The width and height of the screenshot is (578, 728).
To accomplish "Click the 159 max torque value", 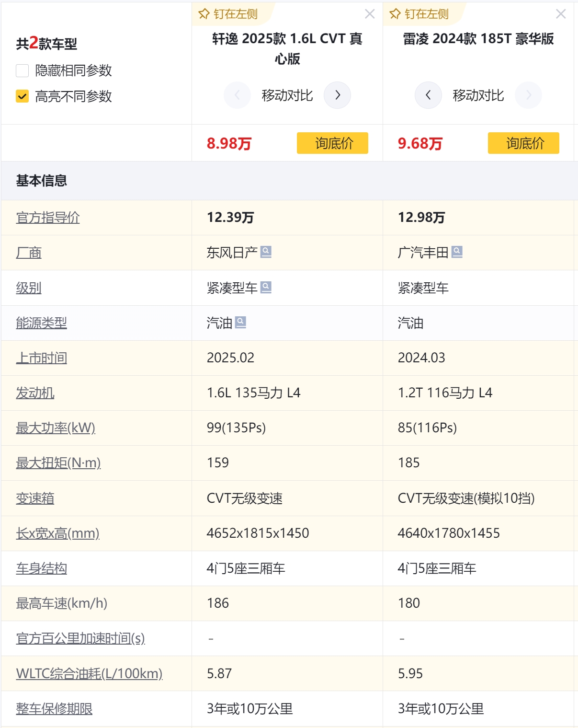I will pos(218,463).
